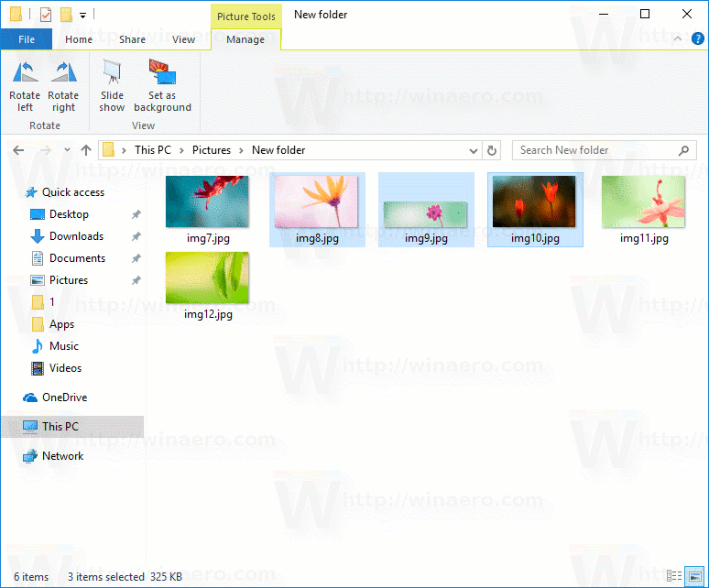The width and height of the screenshot is (709, 588).
Task: Open Videos in navigation pane
Action: pyautogui.click(x=65, y=368)
